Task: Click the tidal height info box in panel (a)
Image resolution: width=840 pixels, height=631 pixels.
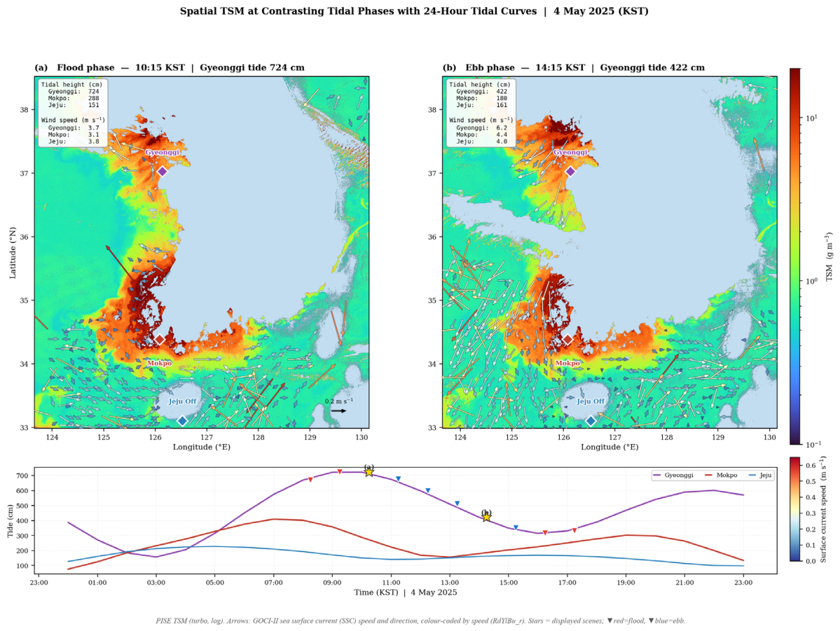Action: tap(73, 113)
